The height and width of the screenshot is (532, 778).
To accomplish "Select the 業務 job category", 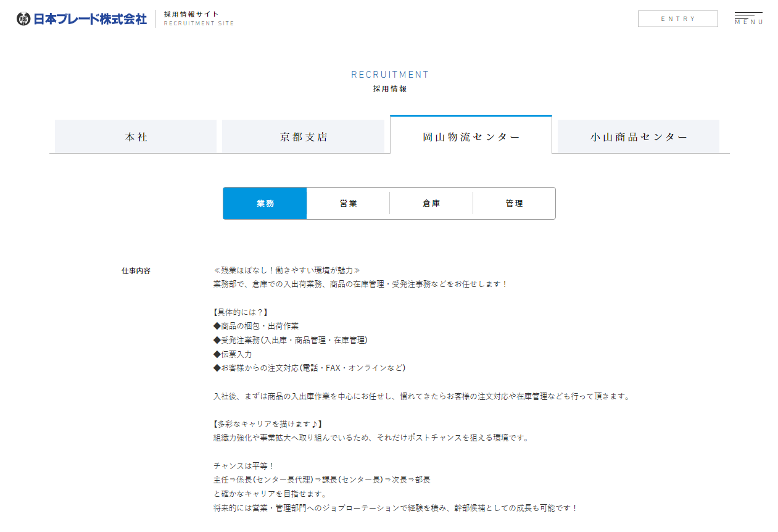I will coord(265,204).
